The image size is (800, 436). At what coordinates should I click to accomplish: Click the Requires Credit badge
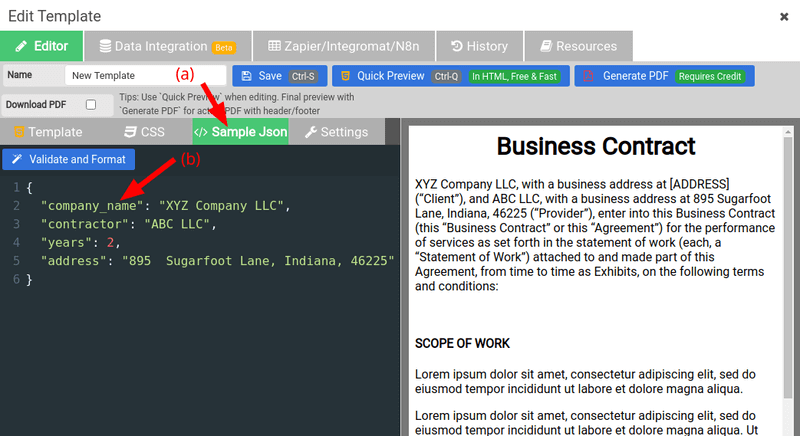tap(710, 76)
